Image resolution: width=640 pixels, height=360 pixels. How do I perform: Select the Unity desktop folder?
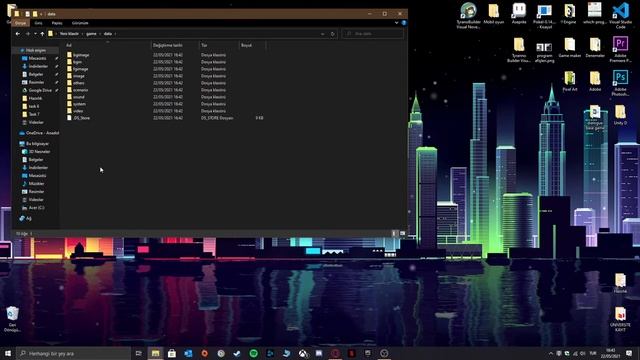tap(620, 114)
